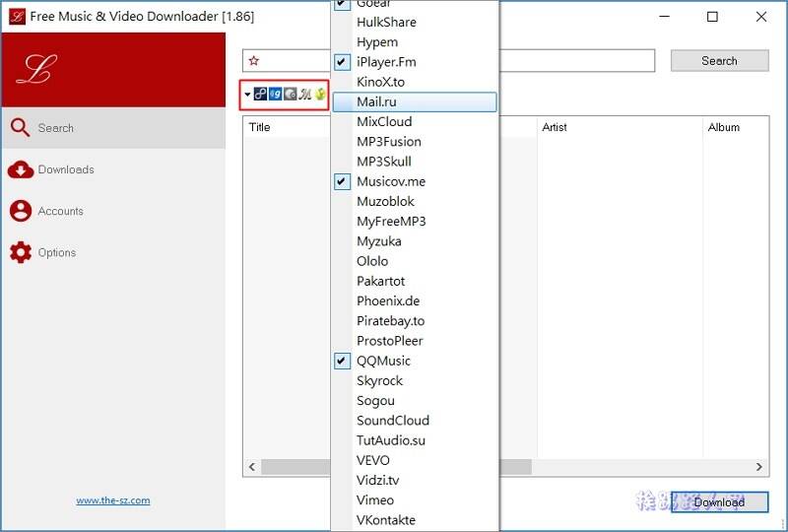Tick Skyrock in the source menu
The image size is (788, 532).
click(415, 381)
